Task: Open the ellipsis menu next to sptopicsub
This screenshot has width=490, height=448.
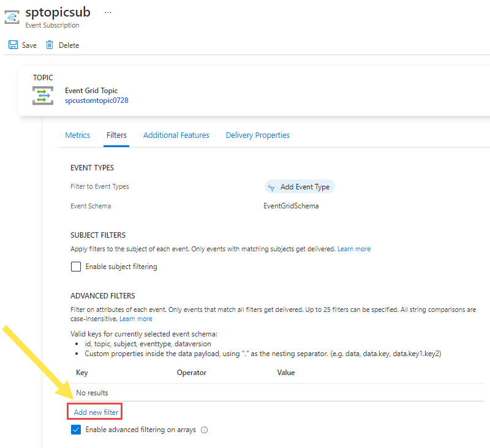Action: (109, 12)
